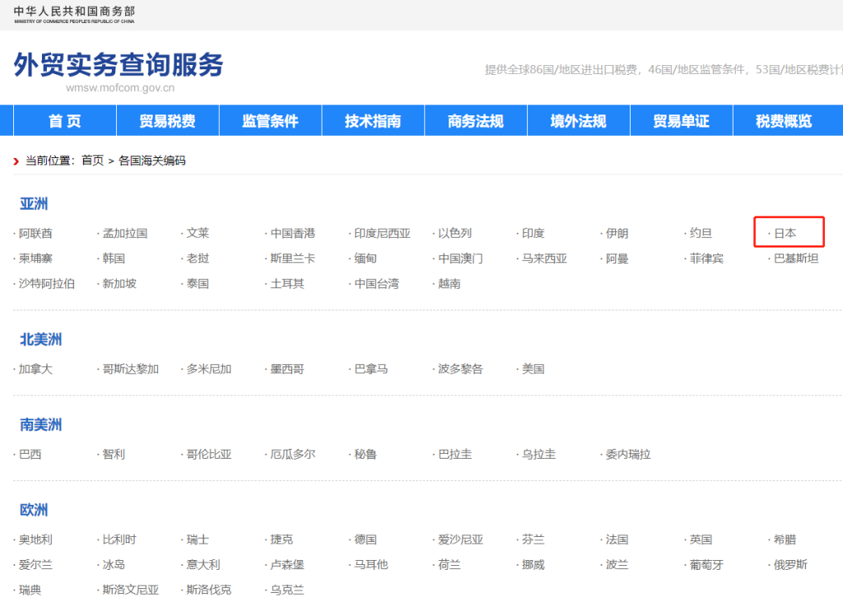Select the country 斯里兰卡

point(292,259)
